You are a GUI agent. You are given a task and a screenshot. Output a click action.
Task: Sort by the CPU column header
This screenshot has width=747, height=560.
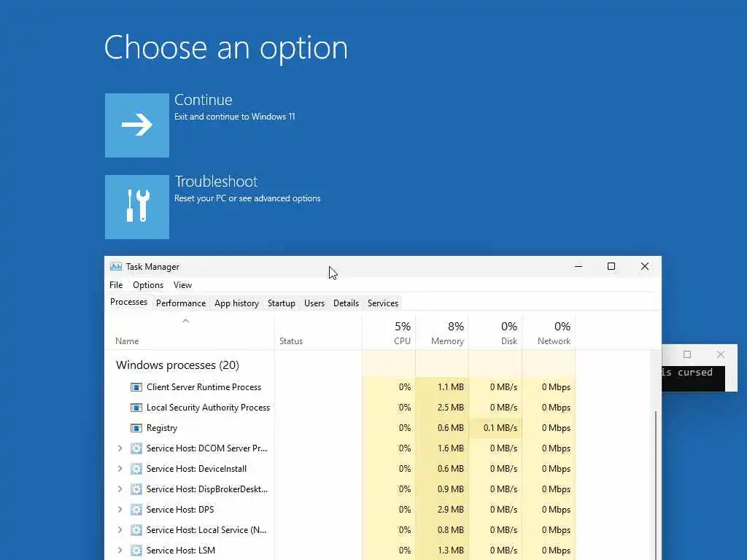[390, 332]
